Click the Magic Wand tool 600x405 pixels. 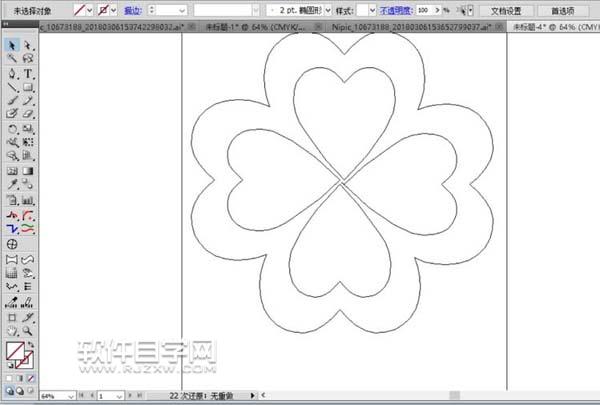pyautogui.click(x=12, y=60)
